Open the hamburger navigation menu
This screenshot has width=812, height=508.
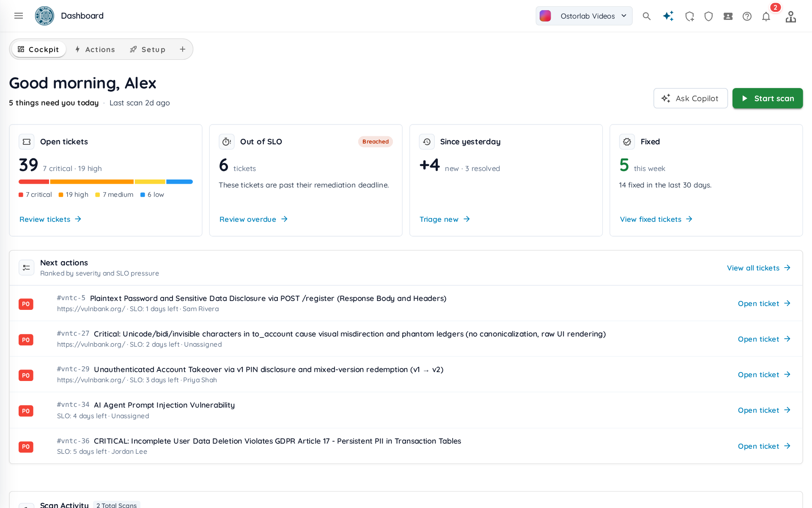coord(19,16)
